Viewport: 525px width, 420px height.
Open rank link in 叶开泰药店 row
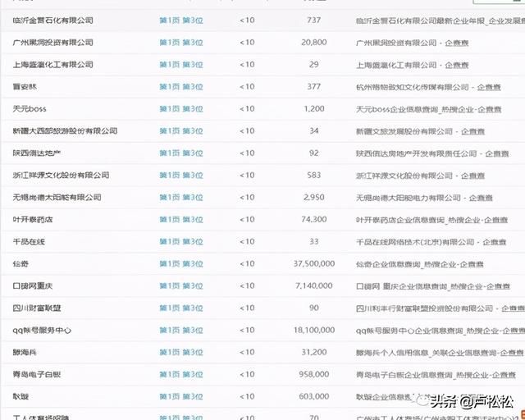181,220
